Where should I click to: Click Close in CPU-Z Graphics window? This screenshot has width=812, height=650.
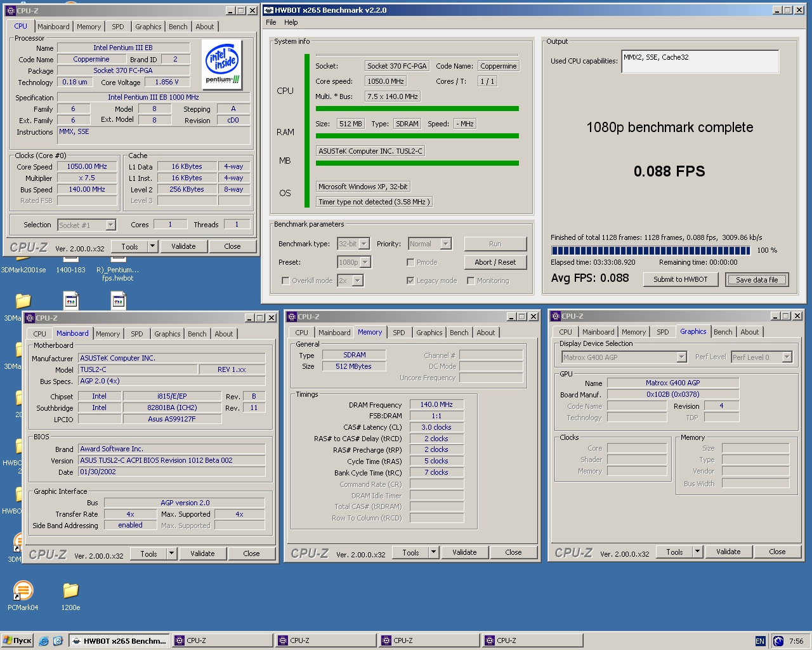pyautogui.click(x=777, y=552)
